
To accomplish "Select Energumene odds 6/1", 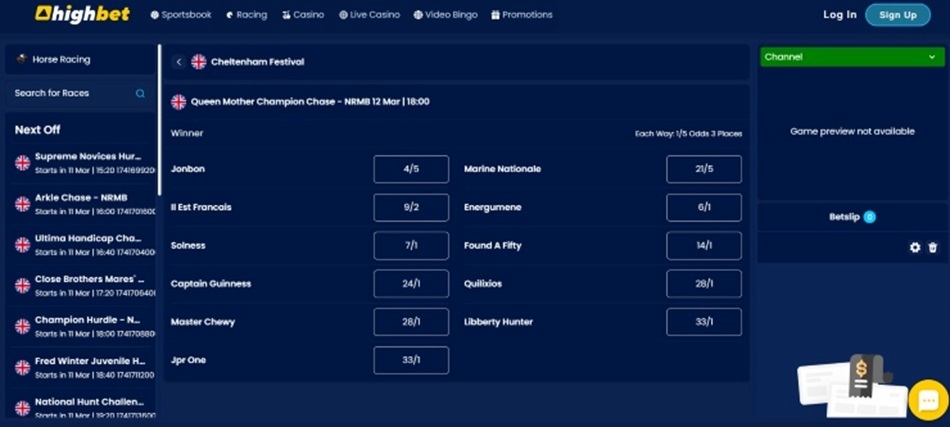I will [x=704, y=207].
